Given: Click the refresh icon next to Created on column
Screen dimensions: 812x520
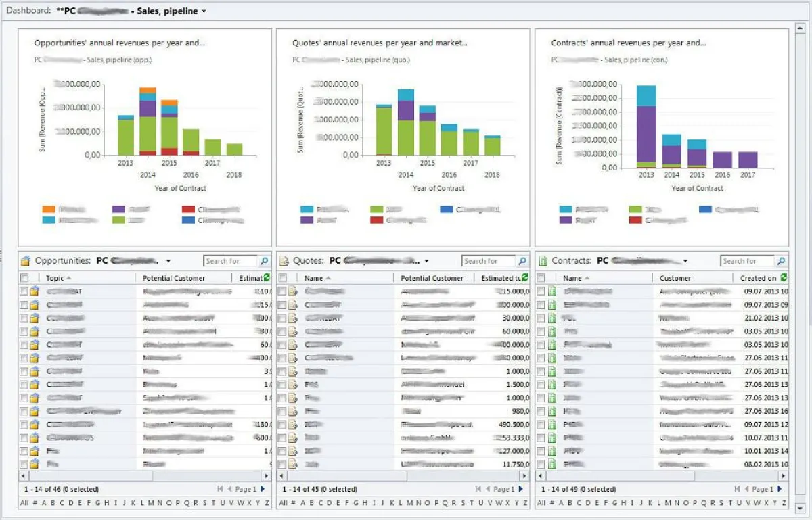Looking at the screenshot, I should coord(782,277).
